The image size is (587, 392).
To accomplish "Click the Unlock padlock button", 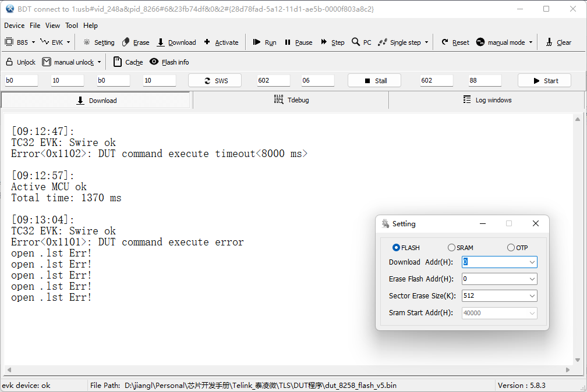I will click(x=20, y=62).
